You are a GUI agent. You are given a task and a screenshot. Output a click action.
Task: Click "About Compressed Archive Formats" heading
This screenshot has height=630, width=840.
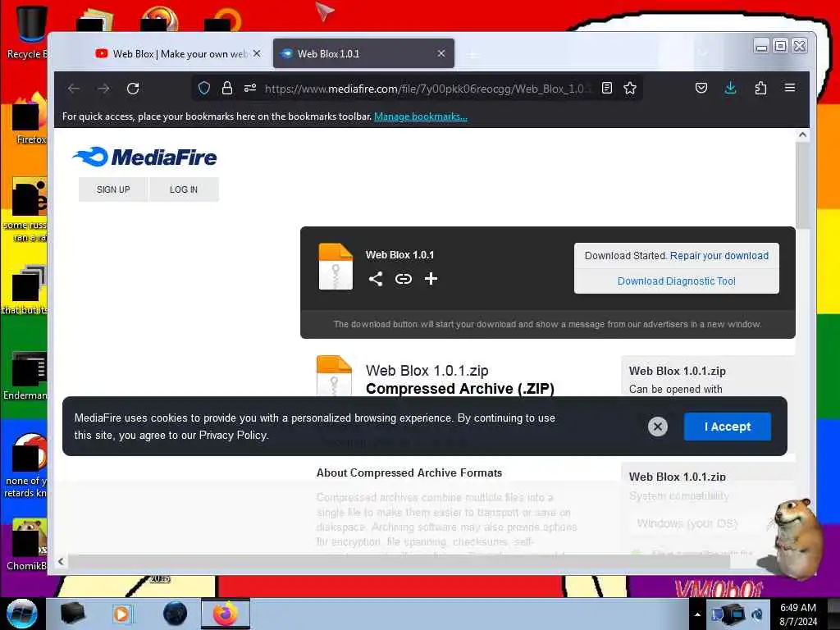409,472
